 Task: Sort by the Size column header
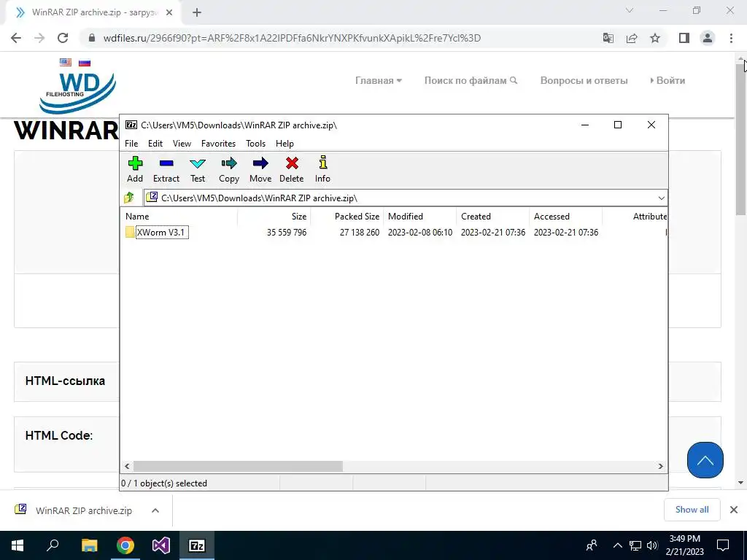point(274,216)
